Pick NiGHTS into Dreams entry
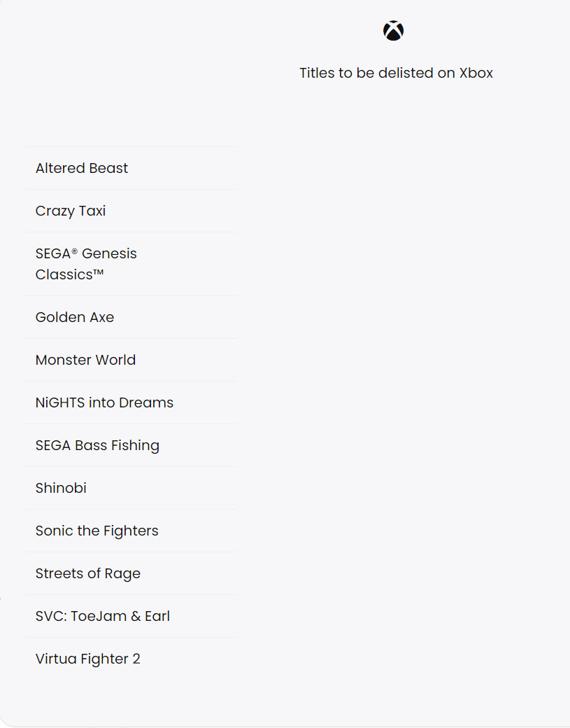Screen dimensions: 570x728 (x=104, y=402)
